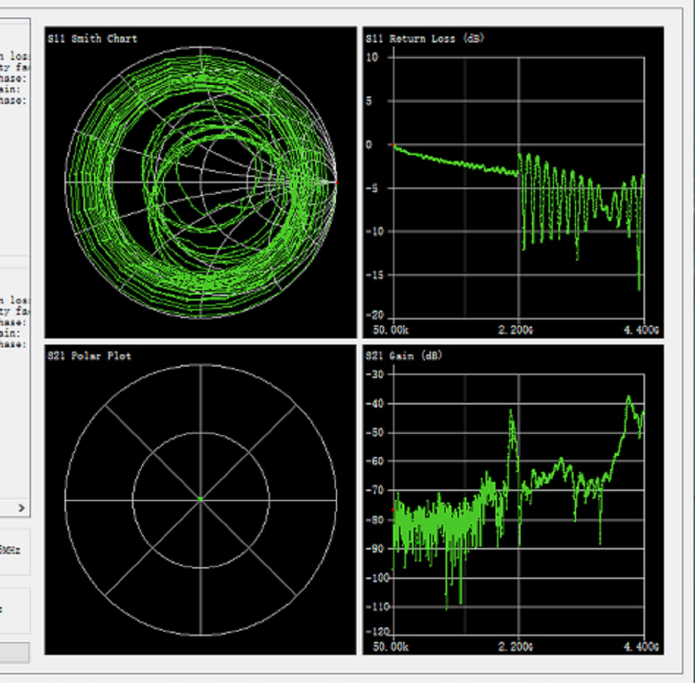Click the "-20" label on the Return Loss axis

pyautogui.click(x=375, y=315)
